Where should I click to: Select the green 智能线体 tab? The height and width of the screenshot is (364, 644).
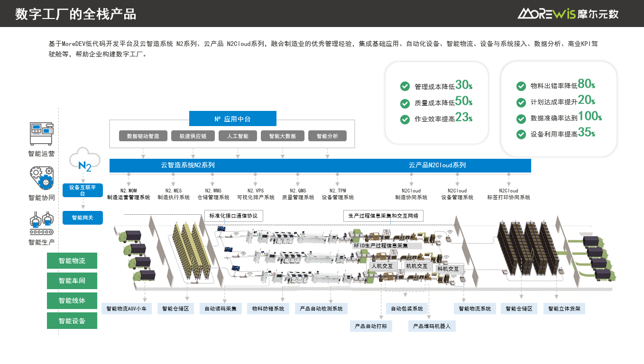coord(72,300)
